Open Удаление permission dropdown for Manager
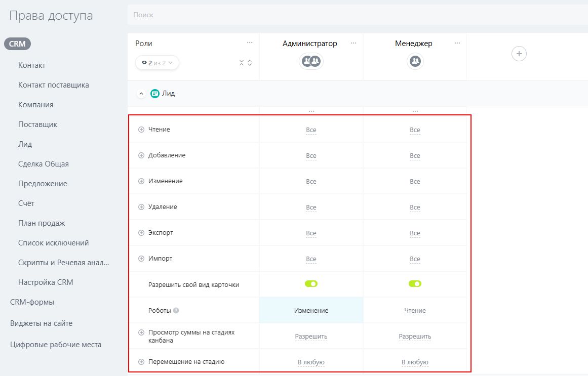This screenshot has height=376, width=588. 415,207
